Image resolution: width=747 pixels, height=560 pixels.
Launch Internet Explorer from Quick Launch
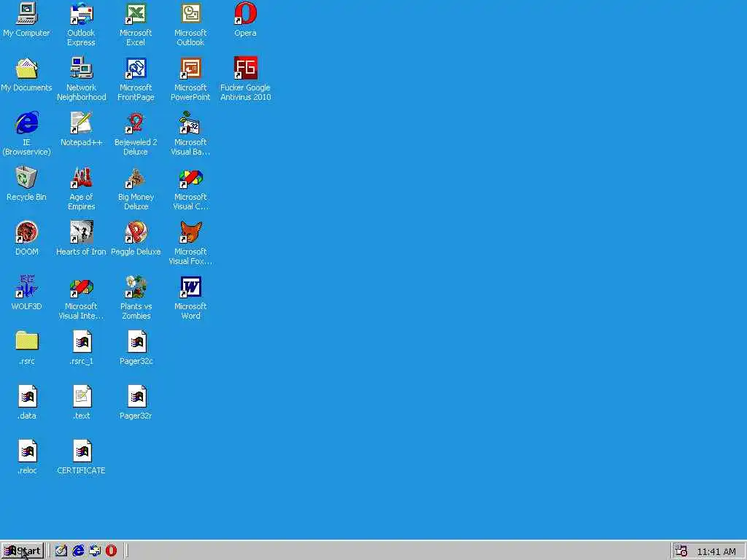pos(78,551)
